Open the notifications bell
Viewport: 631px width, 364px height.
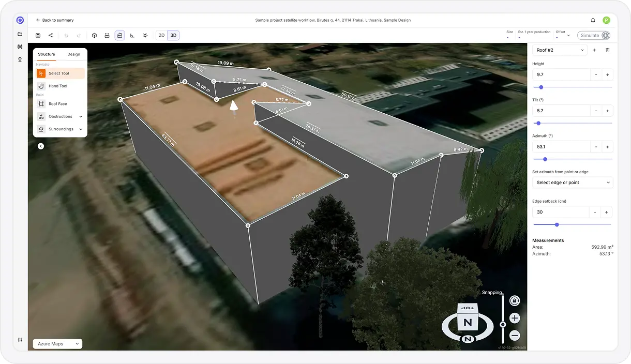pos(593,20)
